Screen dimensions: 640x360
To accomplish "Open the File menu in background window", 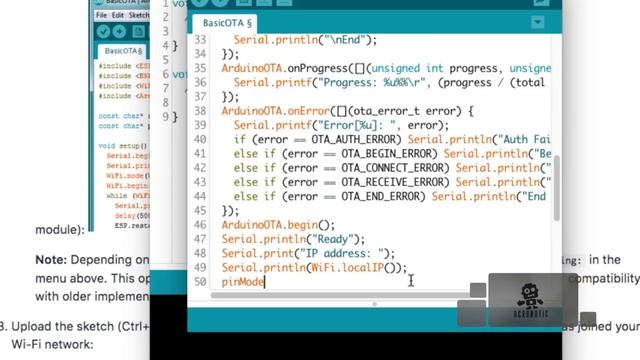I will (x=101, y=15).
